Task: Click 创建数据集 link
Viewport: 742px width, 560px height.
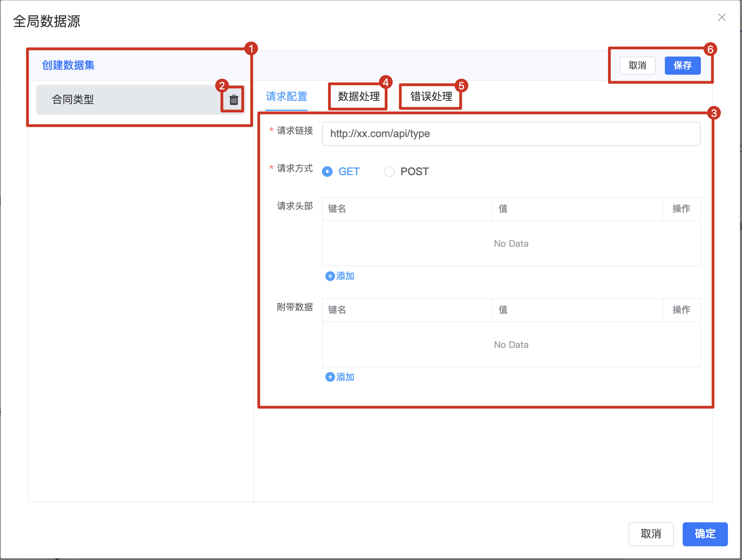Action: tap(68, 65)
